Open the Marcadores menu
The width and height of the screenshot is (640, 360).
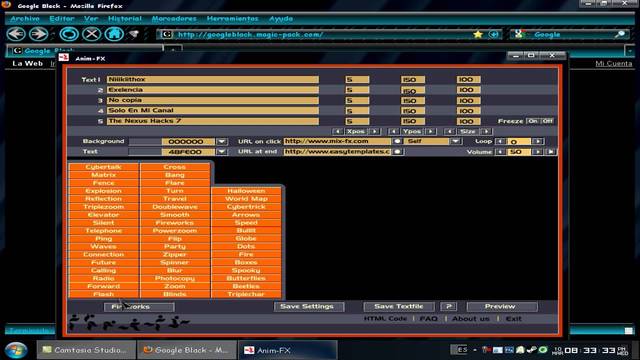click(x=174, y=19)
